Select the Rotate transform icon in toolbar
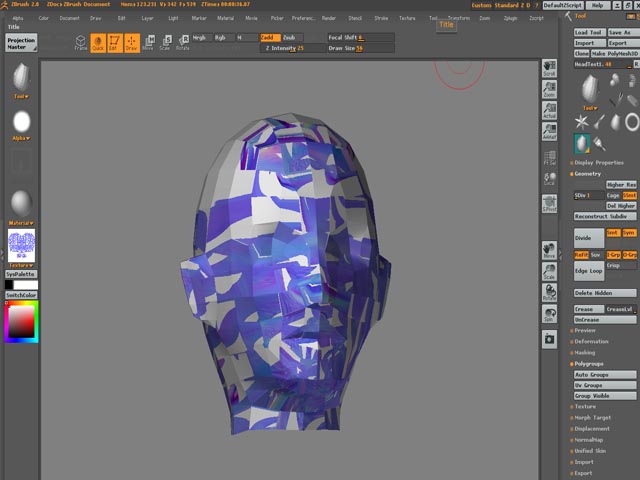Image resolution: width=640 pixels, height=480 pixels. [x=182, y=43]
